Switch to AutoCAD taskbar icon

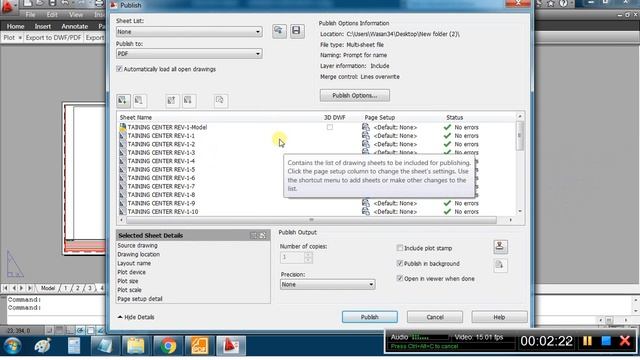click(231, 346)
